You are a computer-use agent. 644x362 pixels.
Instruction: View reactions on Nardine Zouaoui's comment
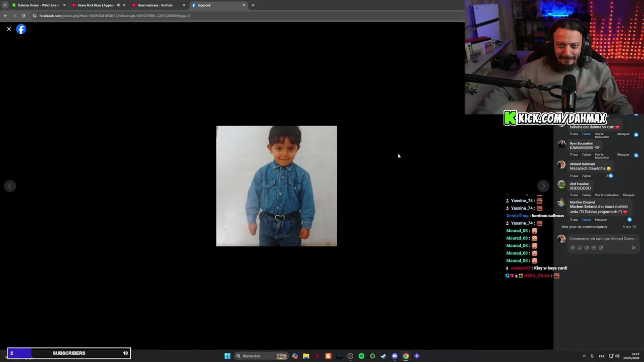(x=629, y=220)
